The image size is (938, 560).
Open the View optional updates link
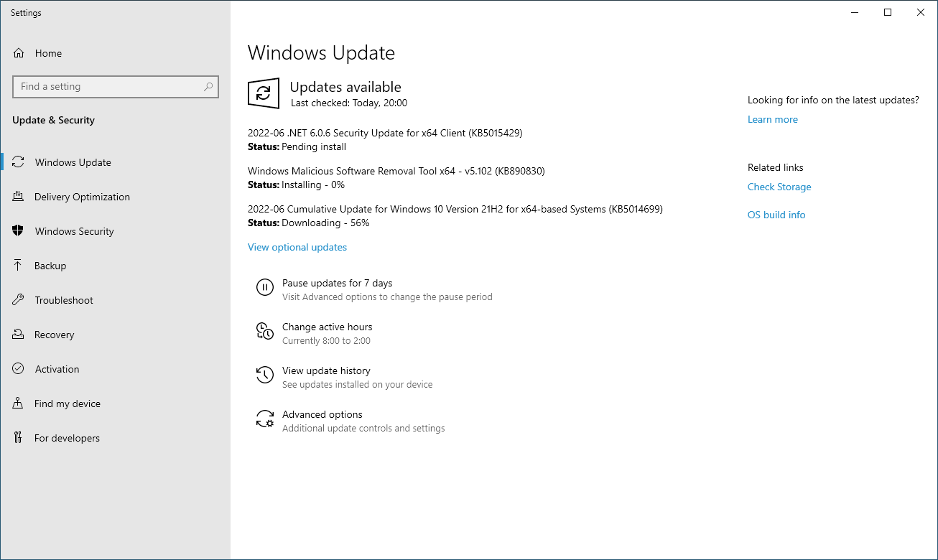pos(297,247)
